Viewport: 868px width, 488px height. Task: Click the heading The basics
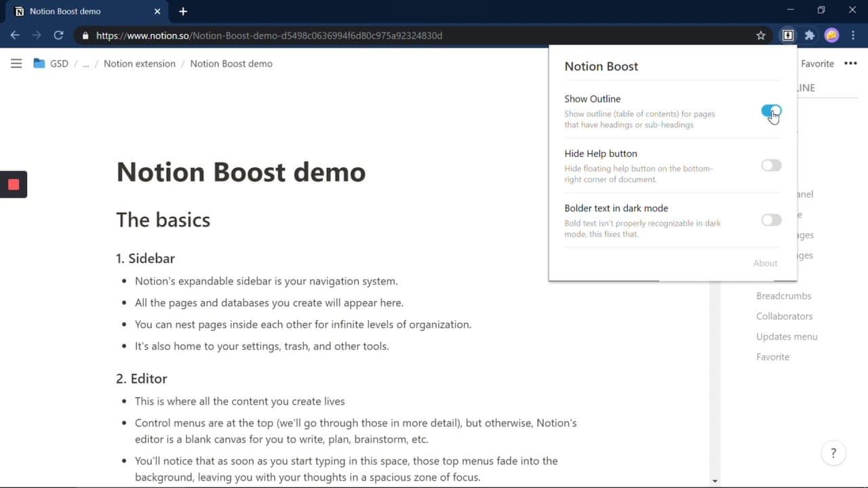(x=163, y=220)
